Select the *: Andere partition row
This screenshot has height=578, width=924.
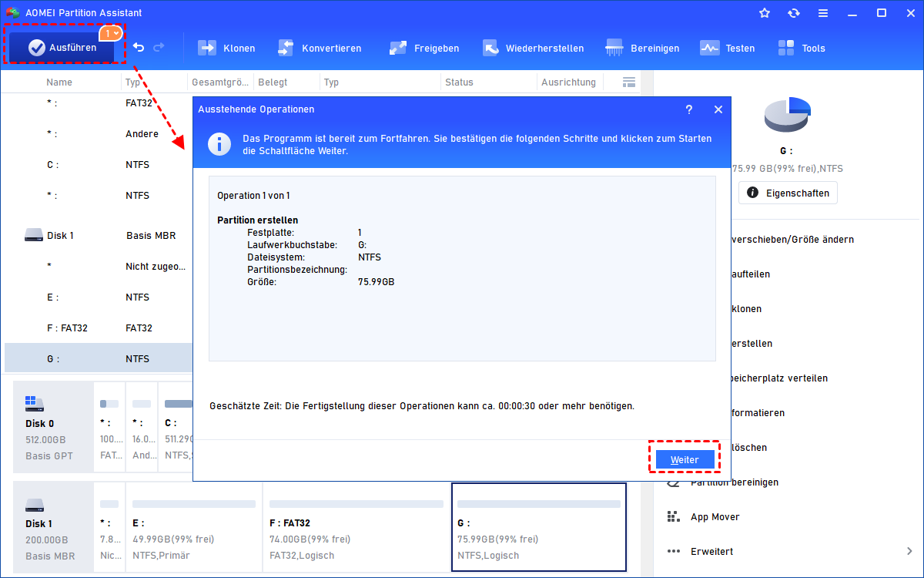98,133
